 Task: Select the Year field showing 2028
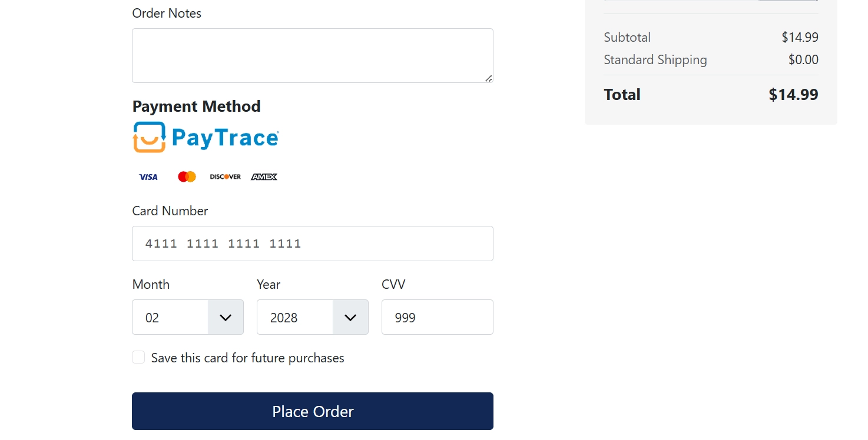(313, 317)
